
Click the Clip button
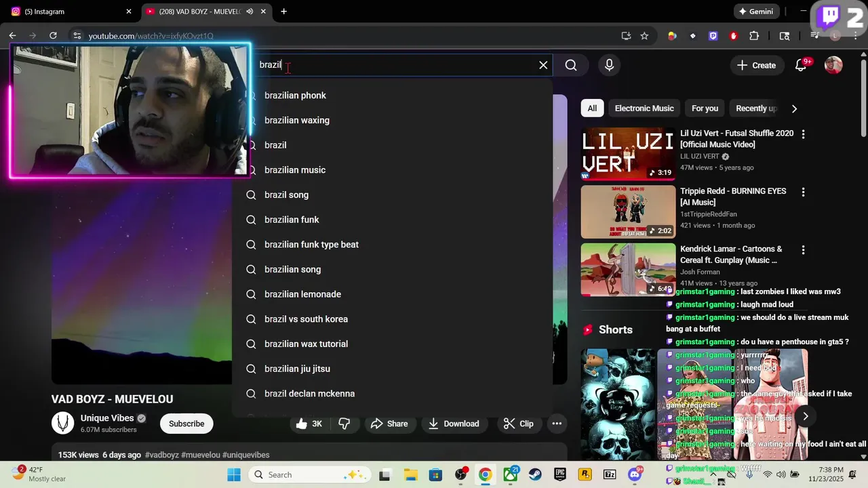519,424
